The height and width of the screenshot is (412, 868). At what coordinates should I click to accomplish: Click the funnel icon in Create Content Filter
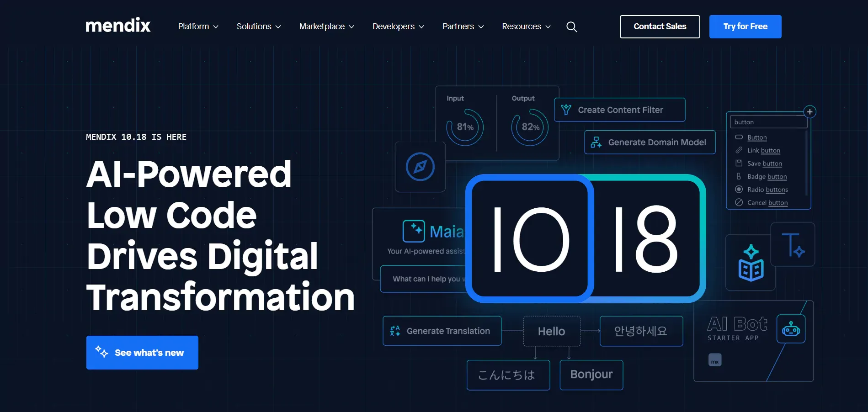coord(566,110)
